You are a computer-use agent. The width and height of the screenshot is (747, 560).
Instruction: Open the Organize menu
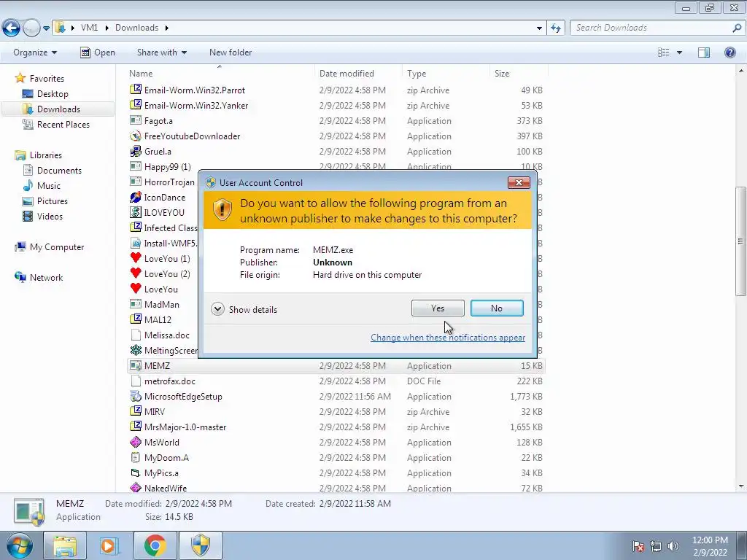pos(35,52)
